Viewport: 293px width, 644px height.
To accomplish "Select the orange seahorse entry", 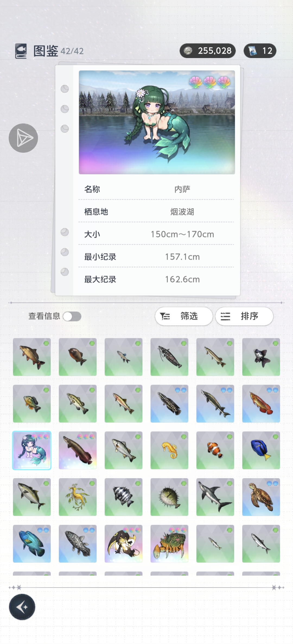I will tap(169, 450).
